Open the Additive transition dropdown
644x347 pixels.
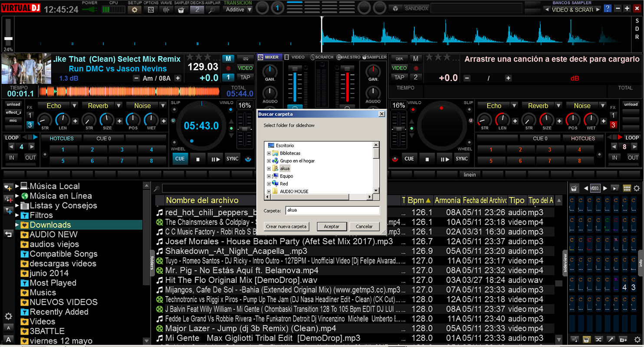tap(250, 10)
